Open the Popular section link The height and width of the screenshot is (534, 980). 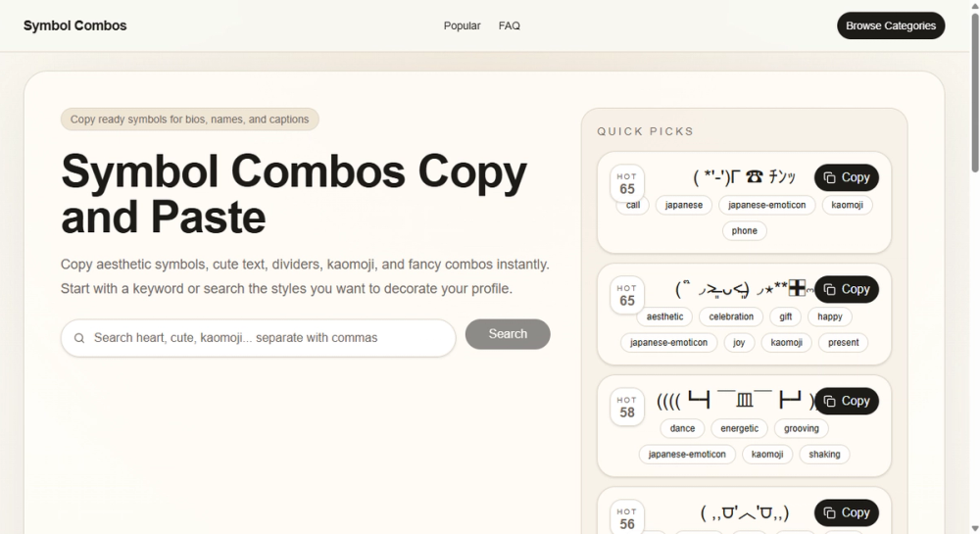462,25
